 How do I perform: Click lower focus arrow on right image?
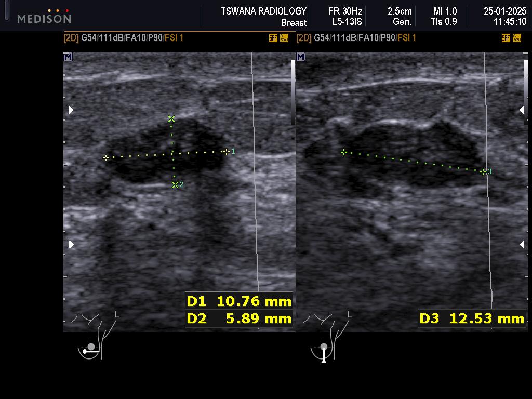[522, 244]
